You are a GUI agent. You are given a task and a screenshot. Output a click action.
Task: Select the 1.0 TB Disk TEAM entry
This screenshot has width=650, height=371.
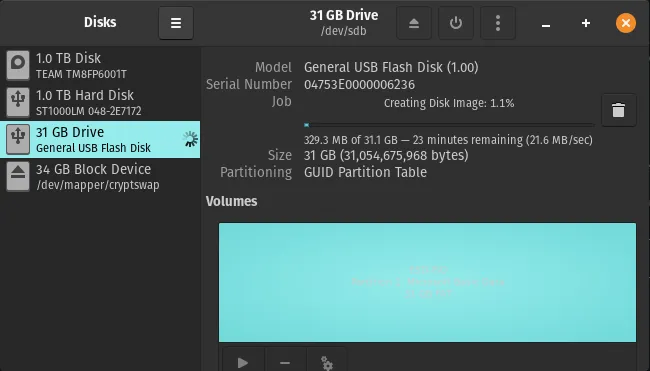click(100, 65)
